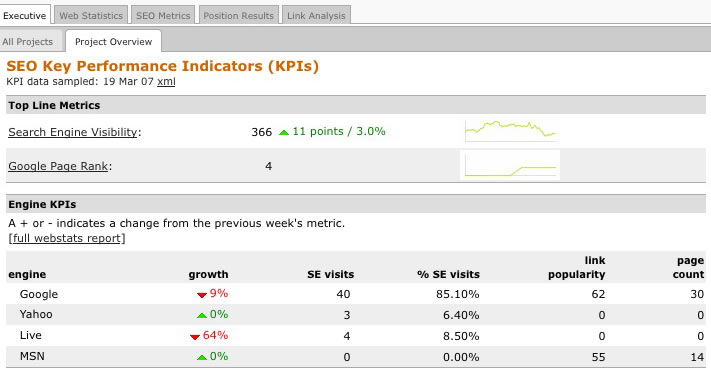The height and width of the screenshot is (375, 711).
Task: Open the SEO Metrics tab
Action: 163,15
